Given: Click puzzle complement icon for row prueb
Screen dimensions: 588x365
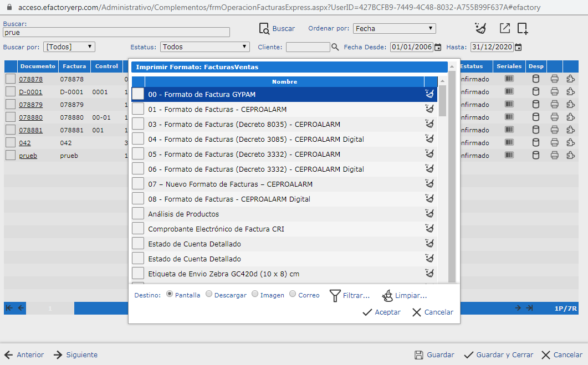Looking at the screenshot, I should [x=570, y=155].
